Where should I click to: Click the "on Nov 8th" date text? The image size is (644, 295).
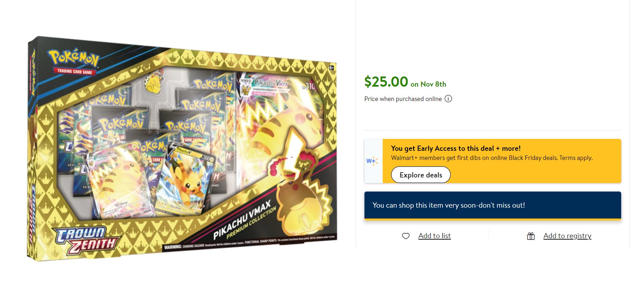(x=428, y=84)
